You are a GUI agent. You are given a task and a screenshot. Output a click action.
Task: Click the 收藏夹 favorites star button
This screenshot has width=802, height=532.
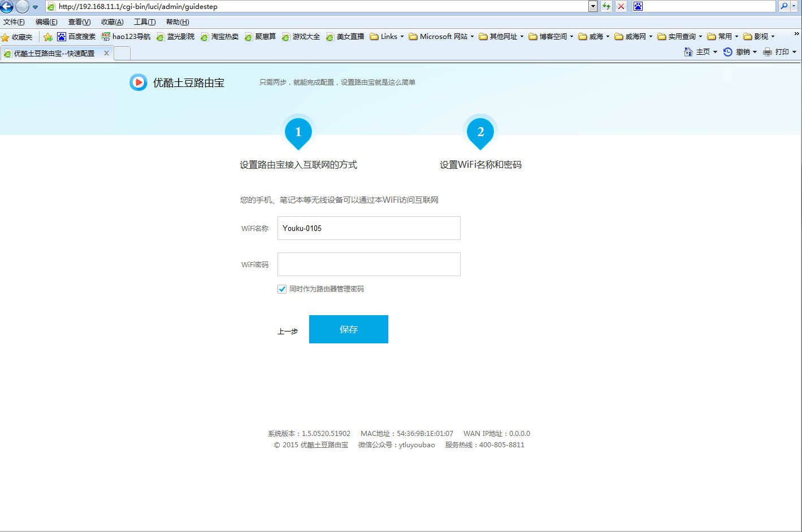pos(17,37)
